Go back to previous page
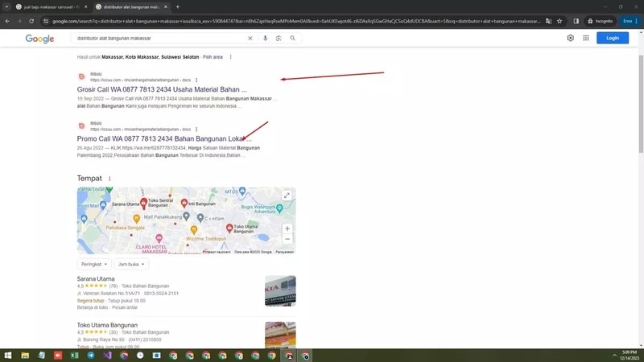Viewport: 644px width, 362px height. (x=7, y=21)
